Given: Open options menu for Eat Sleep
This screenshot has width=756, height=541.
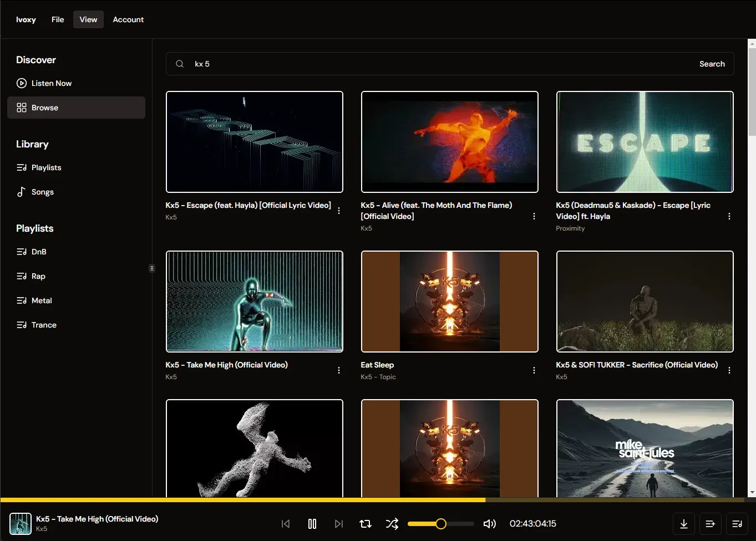Looking at the screenshot, I should click(x=534, y=370).
